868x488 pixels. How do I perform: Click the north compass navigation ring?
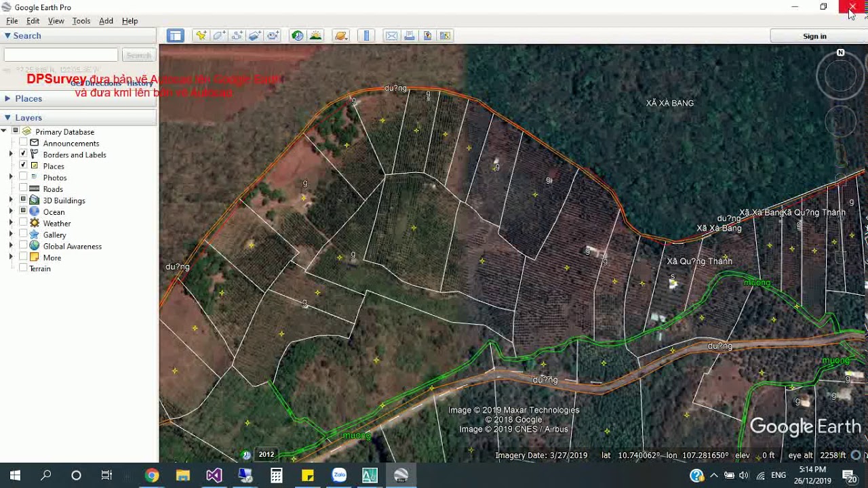[x=840, y=76]
